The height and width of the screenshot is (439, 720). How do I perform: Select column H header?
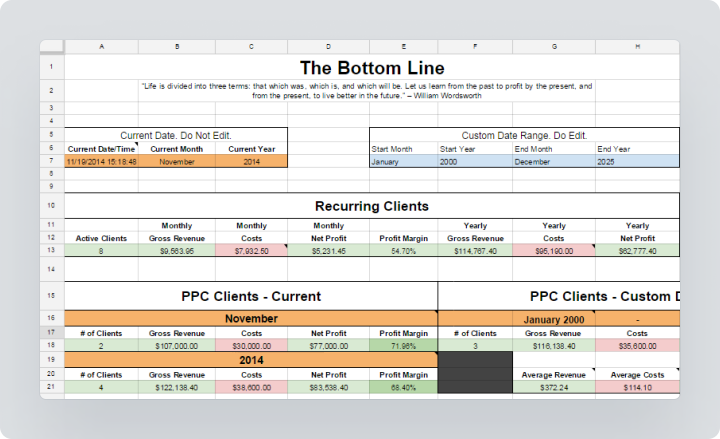point(637,46)
